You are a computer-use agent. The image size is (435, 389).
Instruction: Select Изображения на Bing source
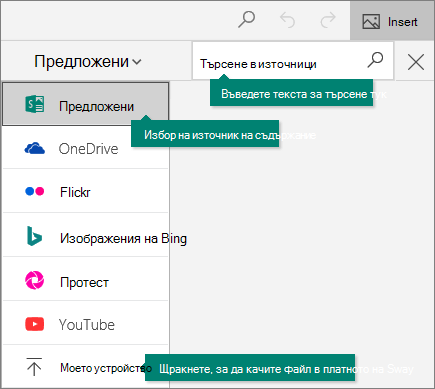(x=86, y=236)
